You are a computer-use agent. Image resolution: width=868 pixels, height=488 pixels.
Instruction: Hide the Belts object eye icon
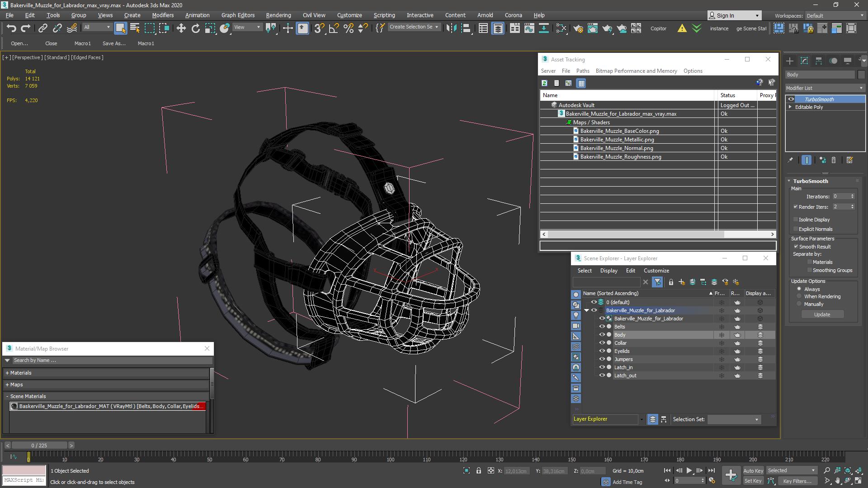[602, 327]
